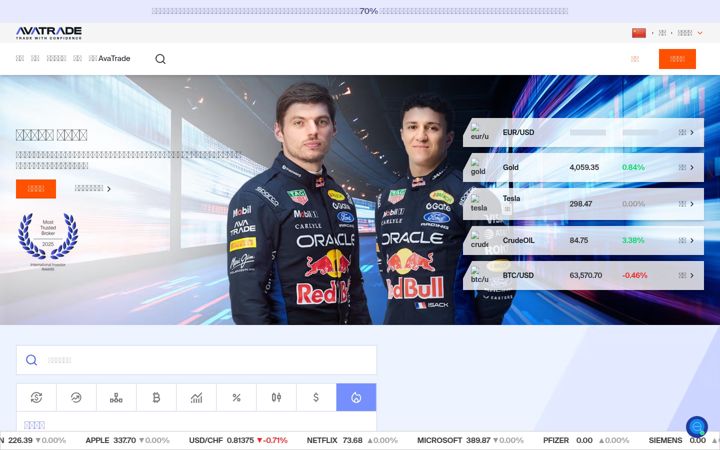This screenshot has width=720, height=450.
Task: Click APPLE 337.70 in the bottom ticker
Action: coord(111,440)
